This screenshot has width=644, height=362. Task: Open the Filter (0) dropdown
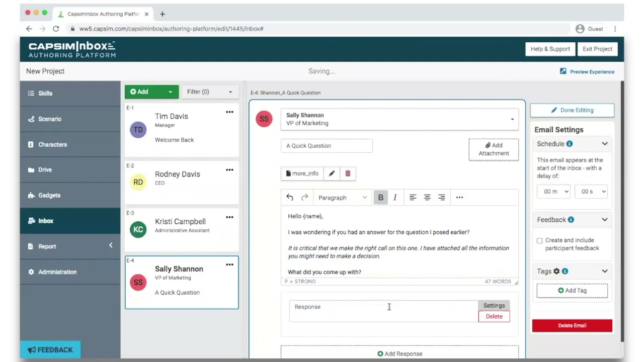(x=209, y=92)
